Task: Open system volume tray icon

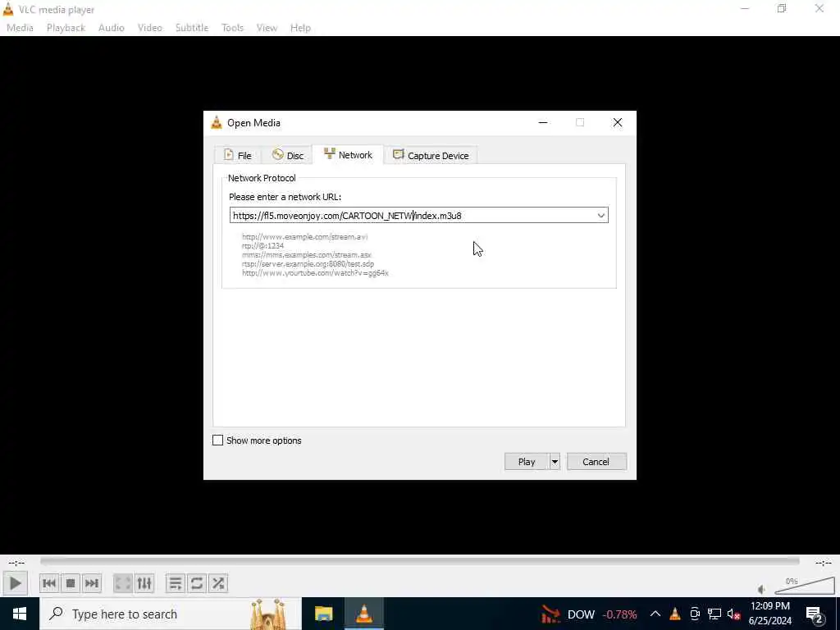Action: click(733, 614)
